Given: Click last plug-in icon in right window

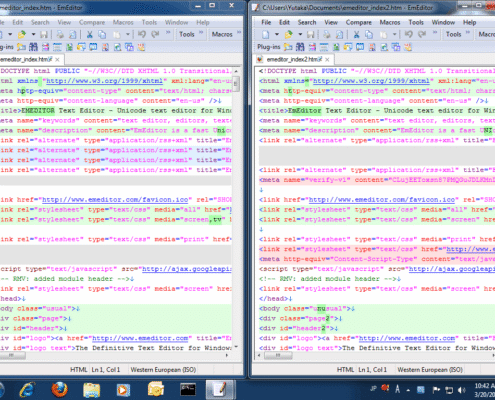Looking at the screenshot, I should [408, 47].
